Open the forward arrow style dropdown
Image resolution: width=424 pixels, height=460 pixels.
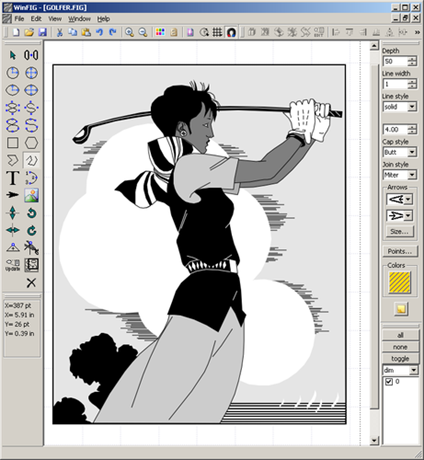pyautogui.click(x=408, y=216)
